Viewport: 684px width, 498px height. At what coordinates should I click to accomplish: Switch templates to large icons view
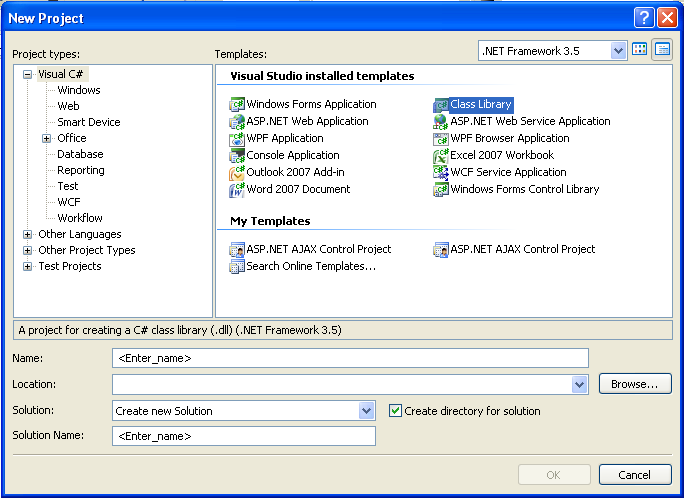point(640,50)
